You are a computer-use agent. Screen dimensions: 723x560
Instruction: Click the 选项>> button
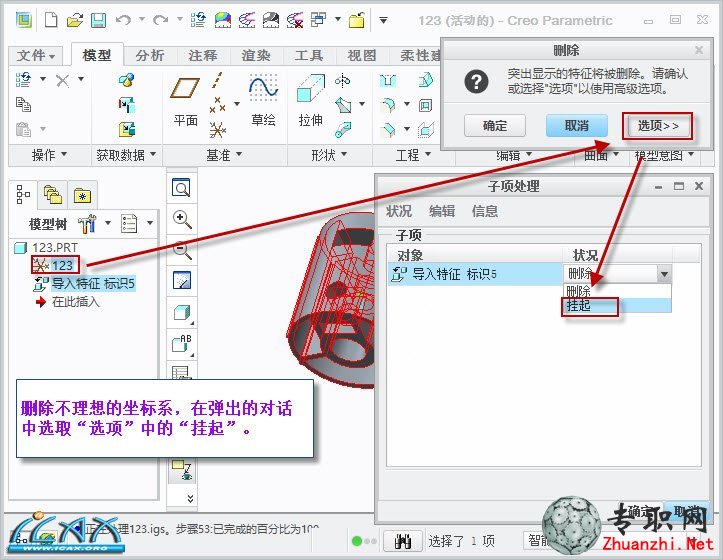(x=658, y=125)
